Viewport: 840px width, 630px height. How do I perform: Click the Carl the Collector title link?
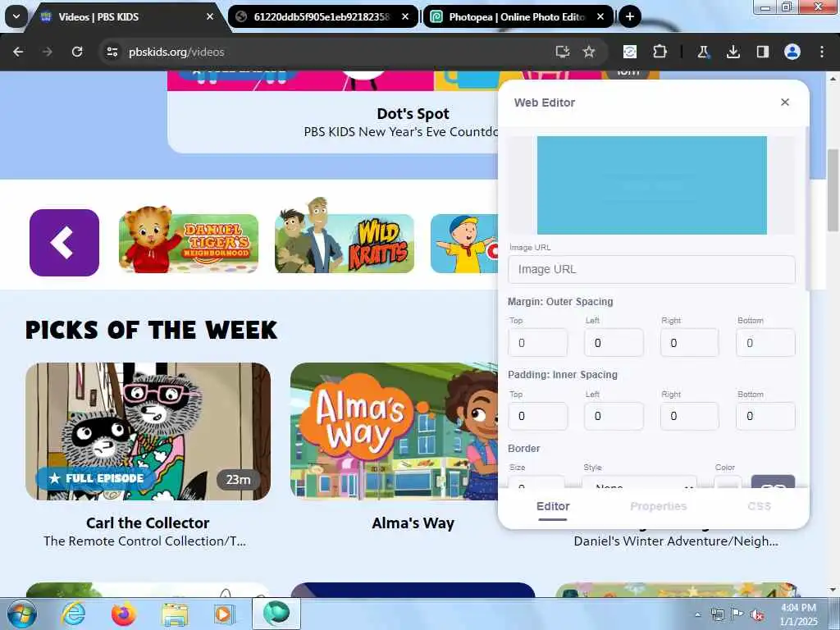[148, 523]
